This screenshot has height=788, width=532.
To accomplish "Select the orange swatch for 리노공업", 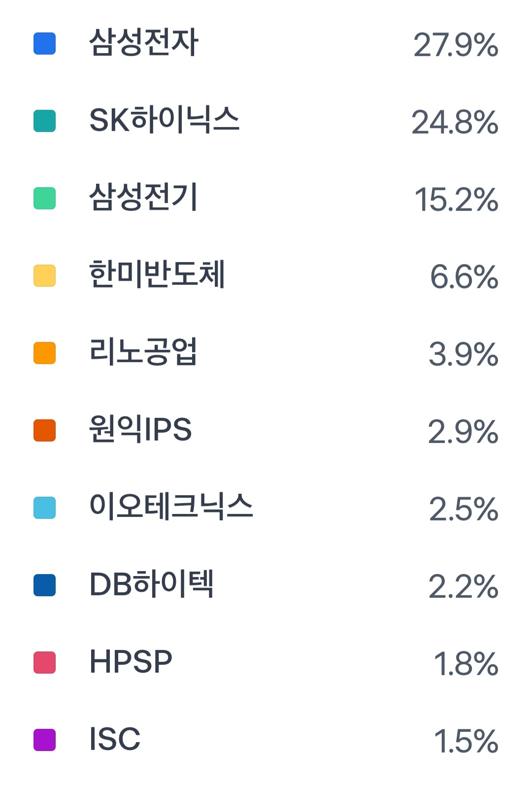I will (x=44, y=353).
